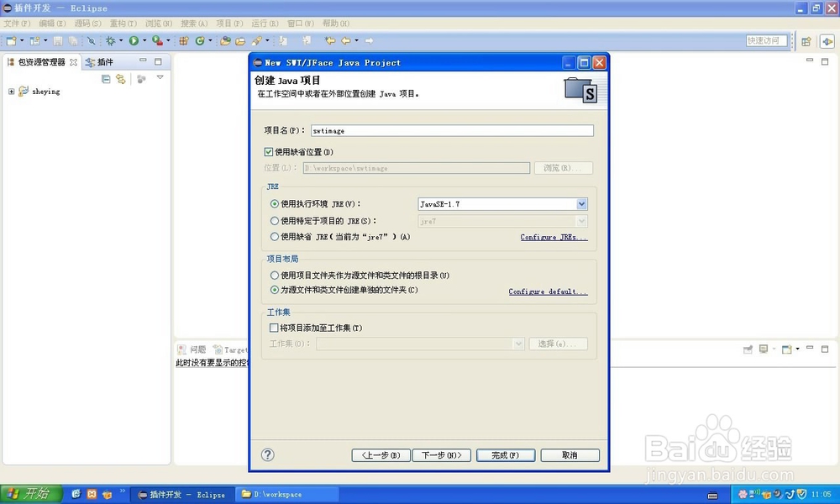Click the External Tools run icon
The width and height of the screenshot is (840, 504).
pos(157,40)
